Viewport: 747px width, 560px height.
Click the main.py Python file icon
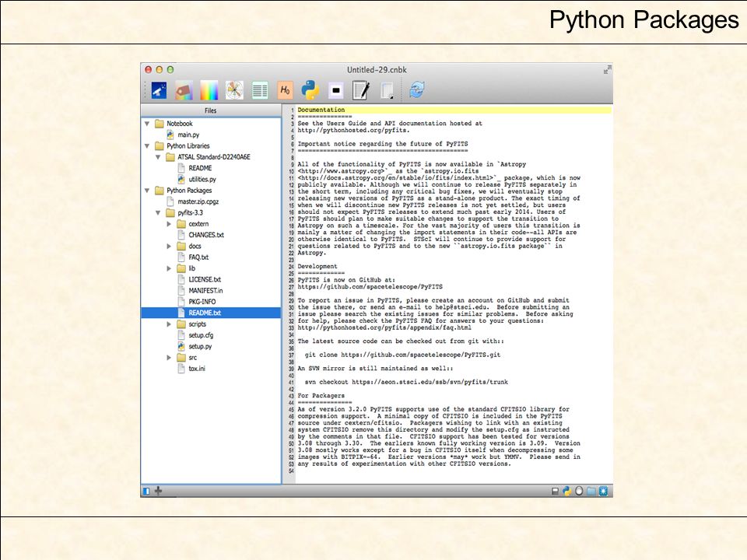tap(170, 135)
